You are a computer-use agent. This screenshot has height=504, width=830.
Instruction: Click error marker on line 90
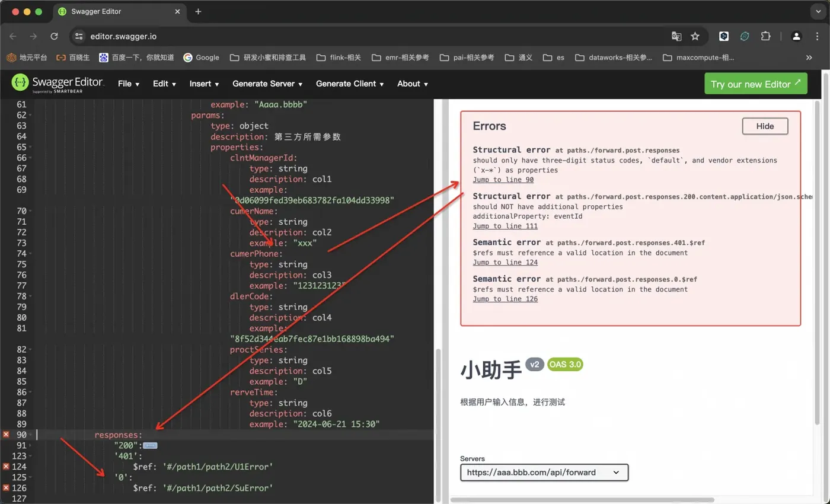(x=6, y=435)
